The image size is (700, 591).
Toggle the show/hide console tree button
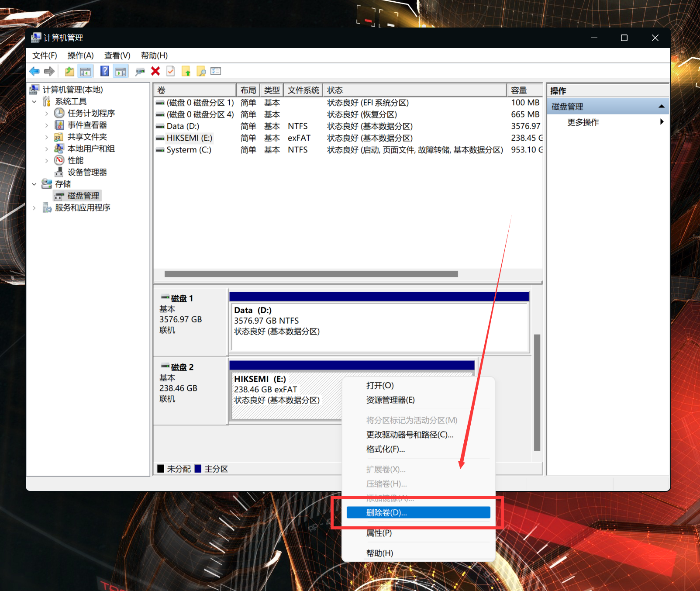pyautogui.click(x=85, y=71)
